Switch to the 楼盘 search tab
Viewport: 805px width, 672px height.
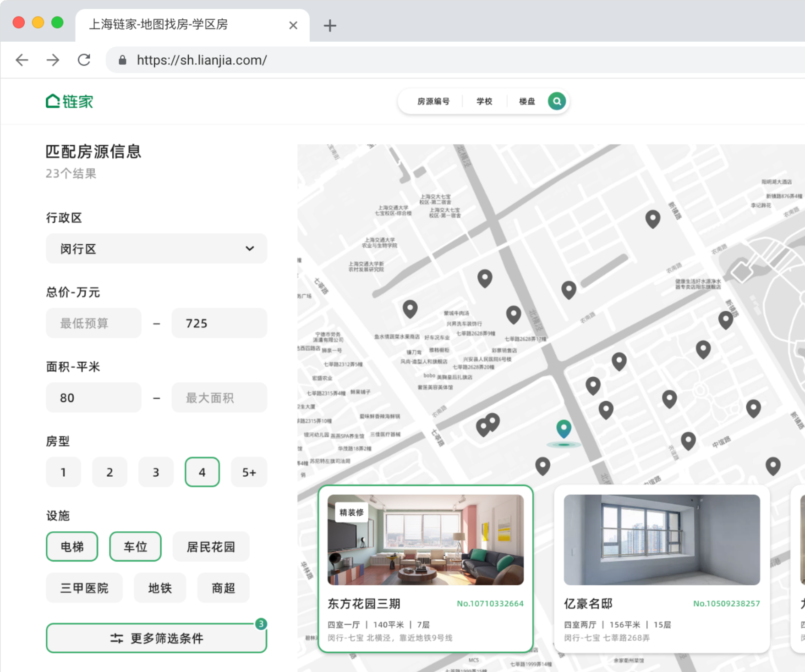point(526,101)
